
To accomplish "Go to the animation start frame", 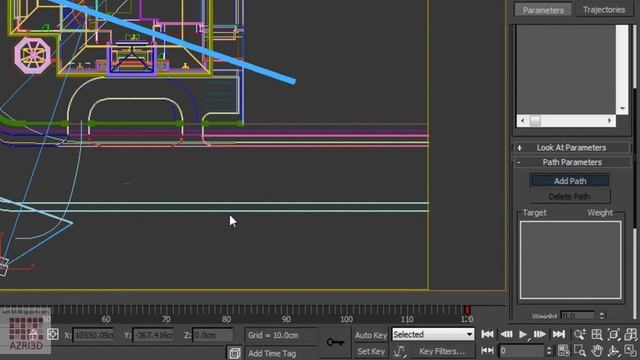I will click(x=487, y=334).
